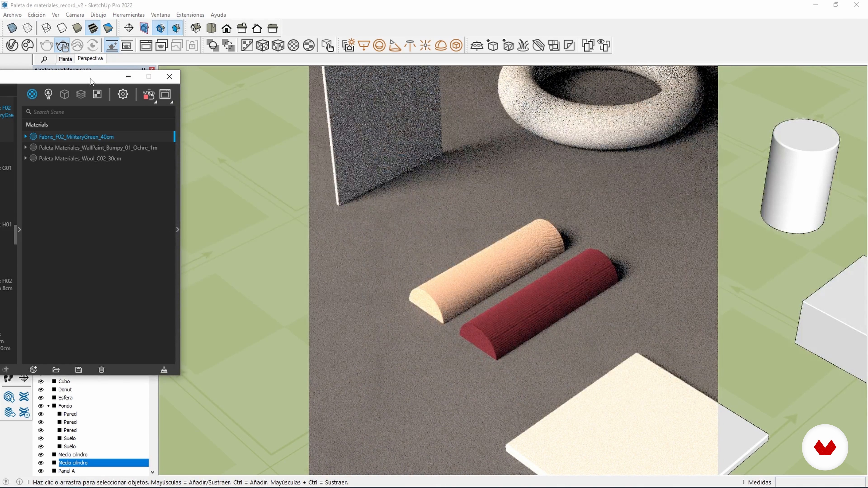Toggle V-Ray interactive render teapot

tap(62, 45)
